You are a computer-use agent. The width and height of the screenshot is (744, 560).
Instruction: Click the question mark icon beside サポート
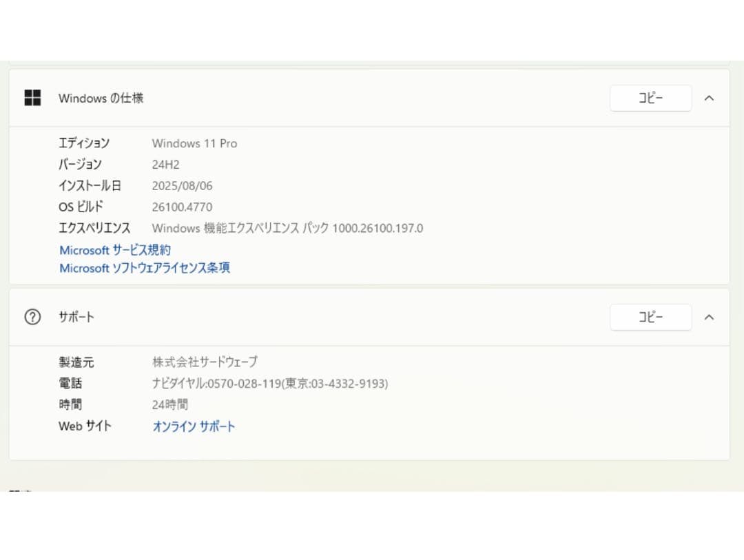pos(32,317)
